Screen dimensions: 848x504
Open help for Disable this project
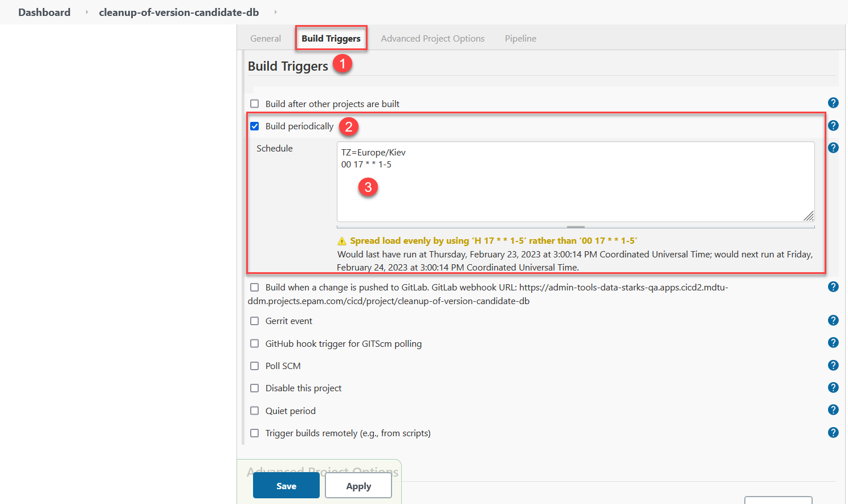click(833, 388)
